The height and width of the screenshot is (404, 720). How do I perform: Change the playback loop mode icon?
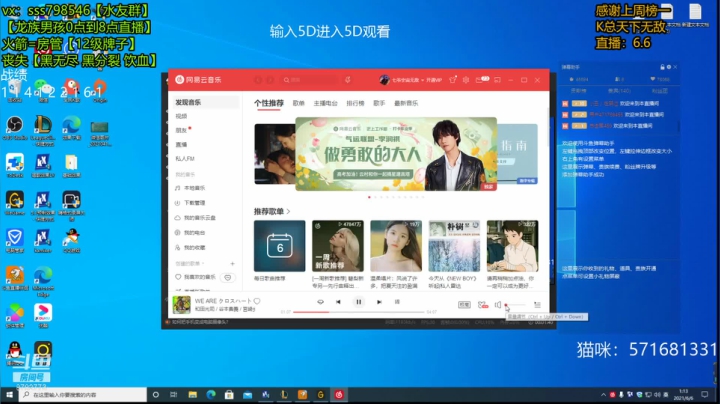click(321, 302)
